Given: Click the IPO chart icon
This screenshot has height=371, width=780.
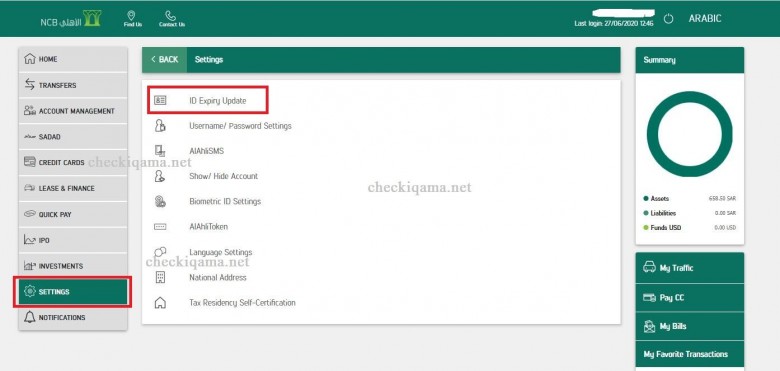Looking at the screenshot, I should point(30,240).
